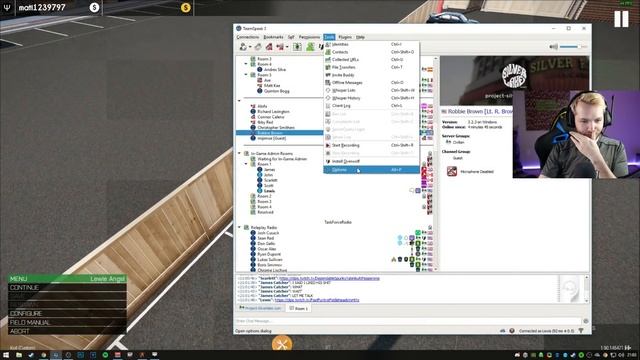Collapse the In-Game Admin Rooms channel
This screenshot has width=640, height=360.
click(240, 153)
